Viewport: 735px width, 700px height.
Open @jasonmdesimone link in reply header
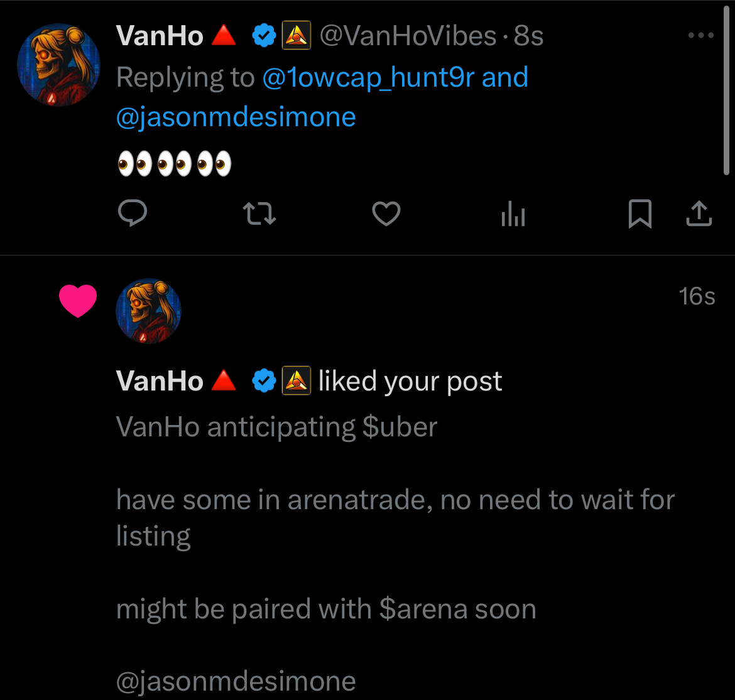click(236, 117)
